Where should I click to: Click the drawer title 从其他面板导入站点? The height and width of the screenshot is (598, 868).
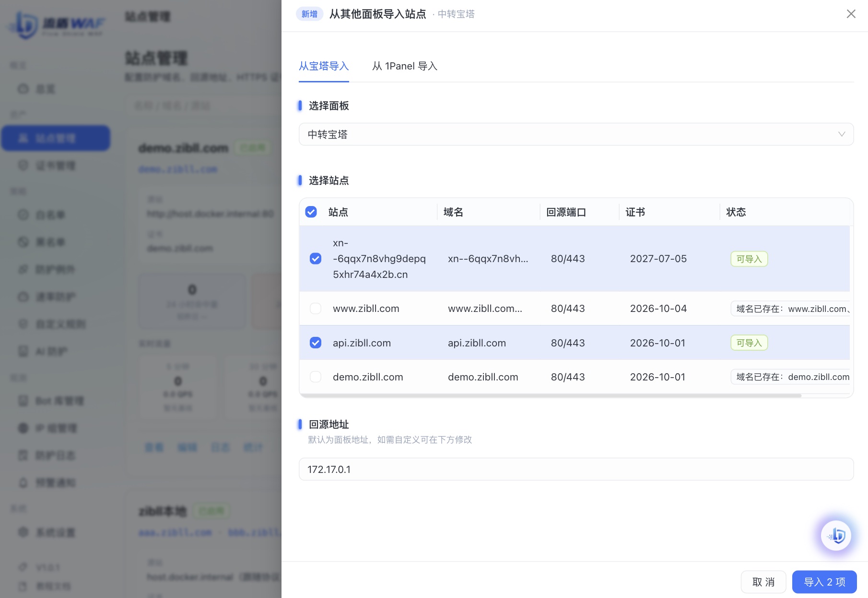tap(377, 14)
